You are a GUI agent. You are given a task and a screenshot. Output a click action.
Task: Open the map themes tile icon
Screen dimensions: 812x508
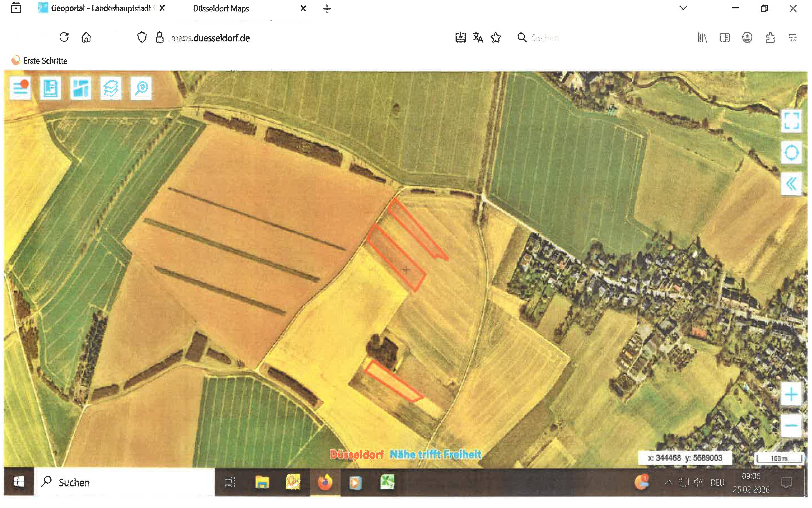81,88
